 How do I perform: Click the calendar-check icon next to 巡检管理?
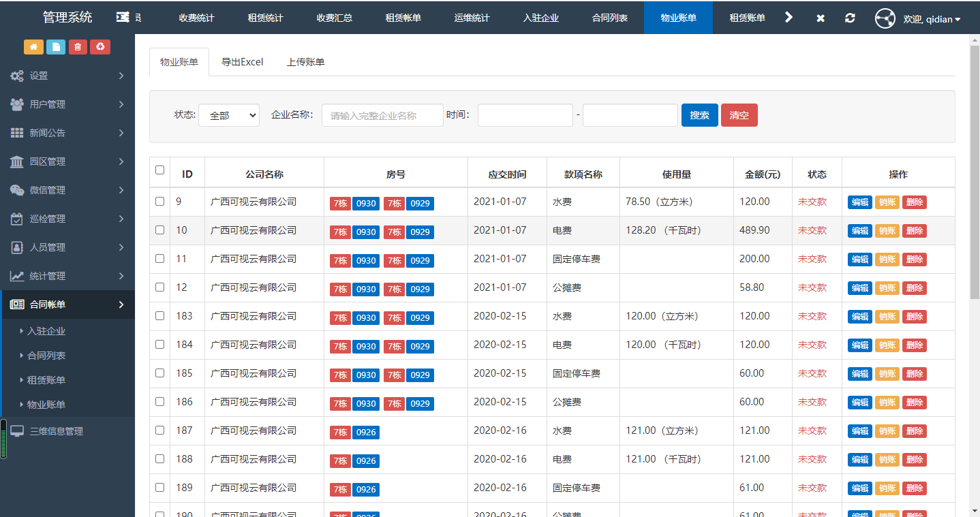point(17,219)
